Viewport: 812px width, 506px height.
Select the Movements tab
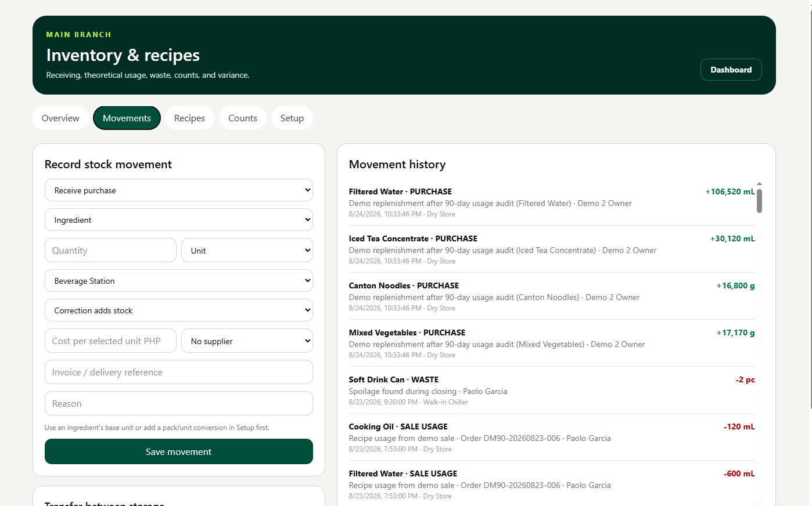click(x=127, y=118)
